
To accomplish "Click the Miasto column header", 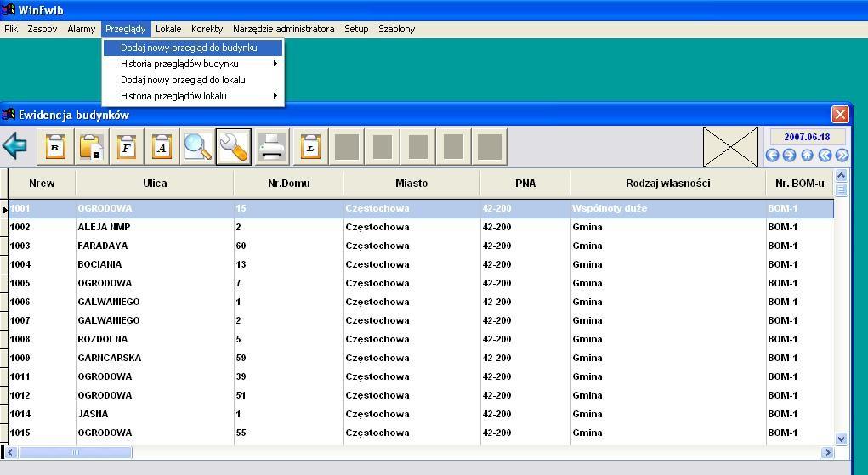I will pos(411,184).
